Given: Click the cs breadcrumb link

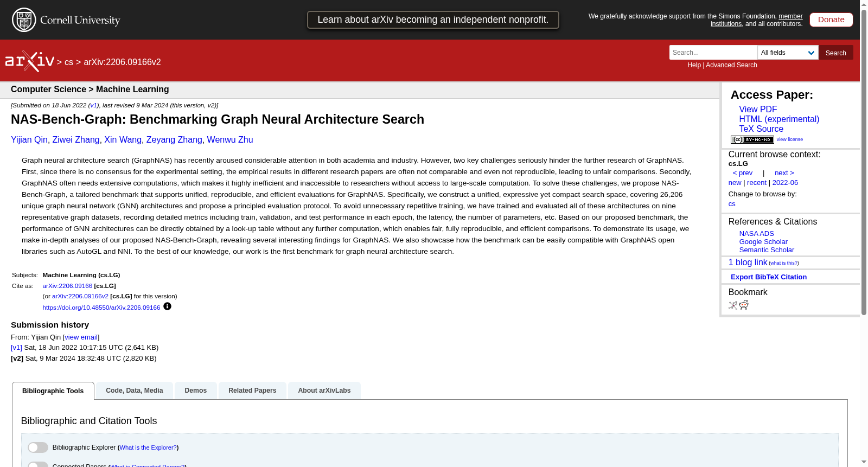Looking at the screenshot, I should click(x=69, y=62).
